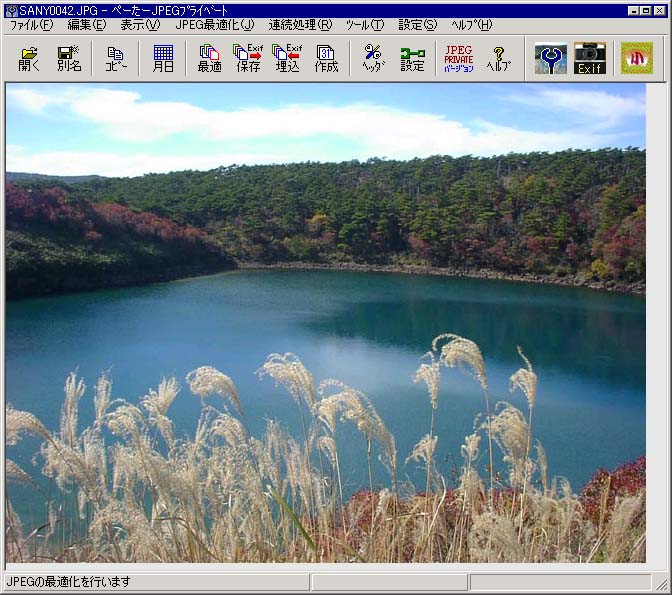This screenshot has width=672, height=595.
Task: Save Exif data with 保存 icon
Action: tap(249, 59)
